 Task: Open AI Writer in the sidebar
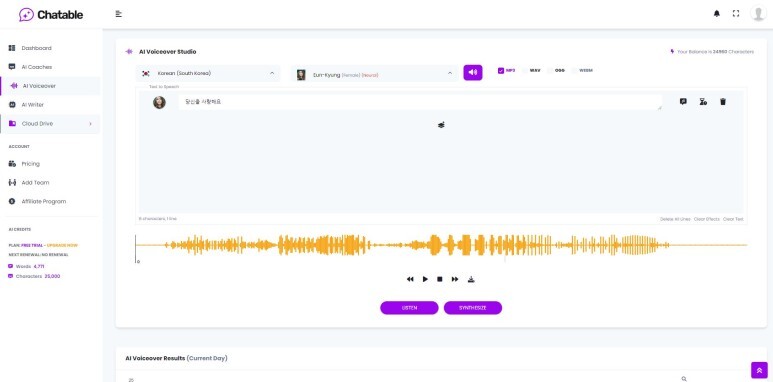33,104
